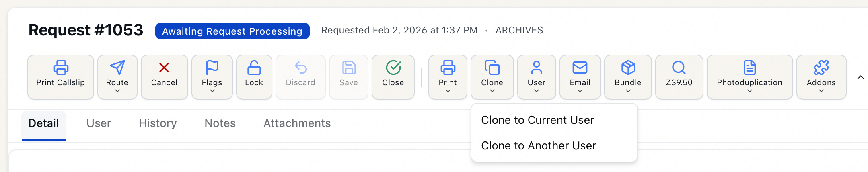The width and height of the screenshot is (868, 172).
Task: Click the red X Cancel icon
Action: [x=164, y=68]
